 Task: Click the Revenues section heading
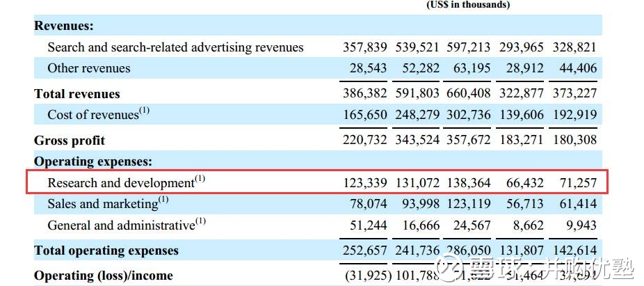tap(64, 26)
